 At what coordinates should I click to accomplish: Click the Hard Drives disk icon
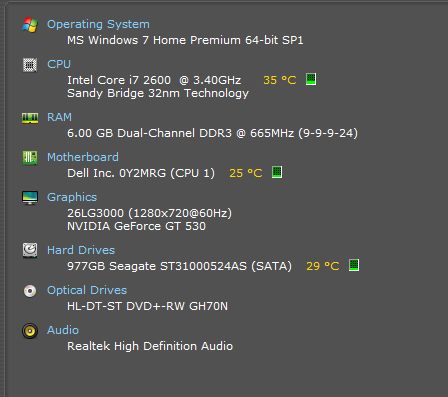(x=30, y=251)
